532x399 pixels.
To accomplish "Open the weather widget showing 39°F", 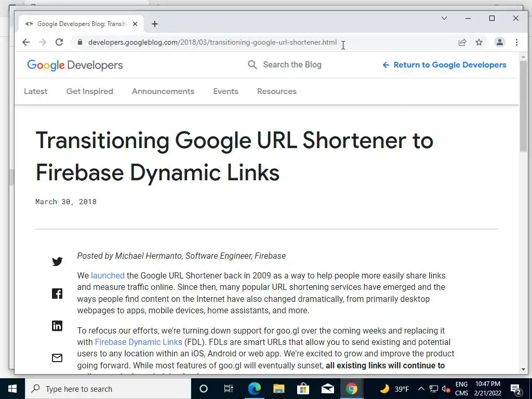I will click(394, 389).
